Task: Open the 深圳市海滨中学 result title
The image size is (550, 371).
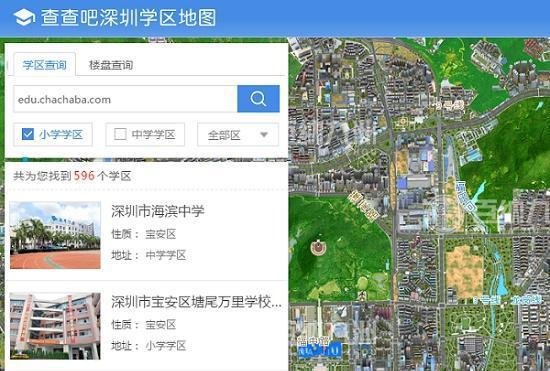Action: click(x=158, y=211)
